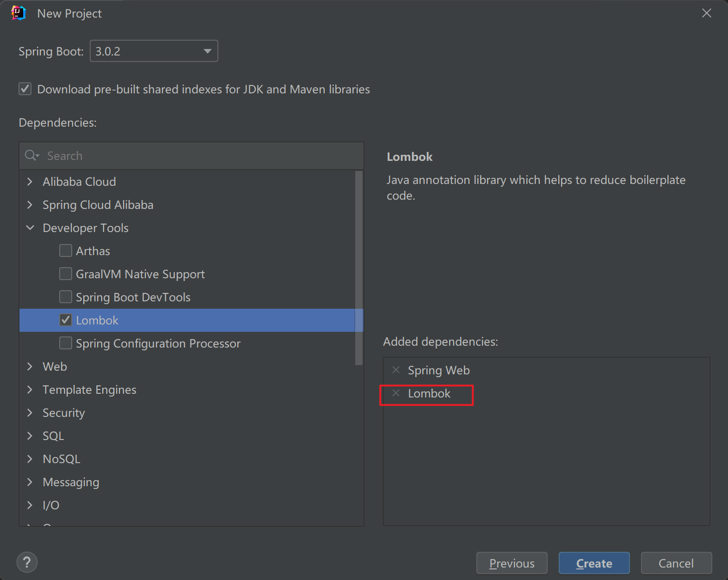The width and height of the screenshot is (728, 580).
Task: Check Spring Configuration Processor
Action: pyautogui.click(x=66, y=343)
